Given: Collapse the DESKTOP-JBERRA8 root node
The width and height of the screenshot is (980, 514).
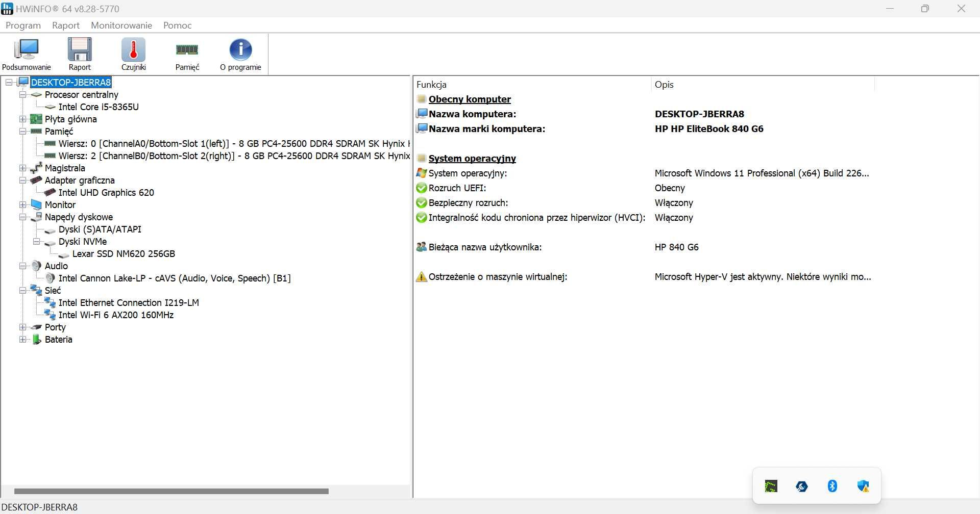Looking at the screenshot, I should (x=9, y=82).
